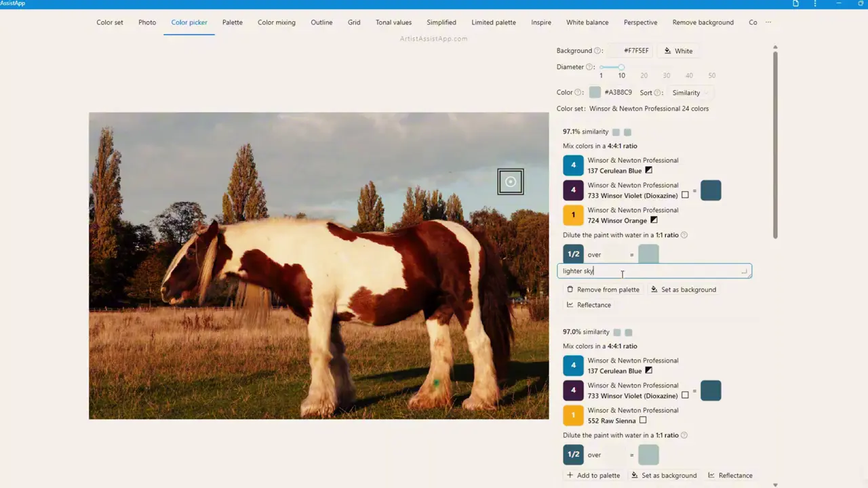Viewport: 868px width, 488px height.
Task: Open the app settings menu in the title bar
Action: 814,4
